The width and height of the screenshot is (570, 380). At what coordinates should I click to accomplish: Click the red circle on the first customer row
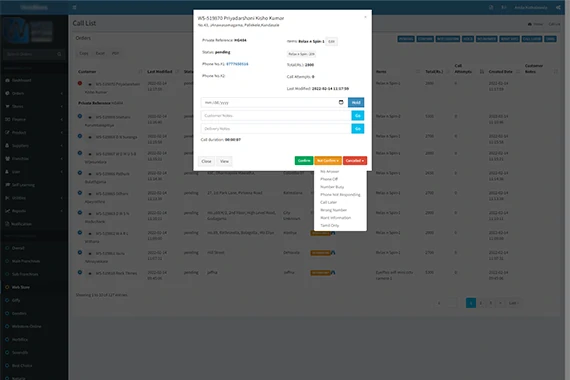[x=80, y=83]
